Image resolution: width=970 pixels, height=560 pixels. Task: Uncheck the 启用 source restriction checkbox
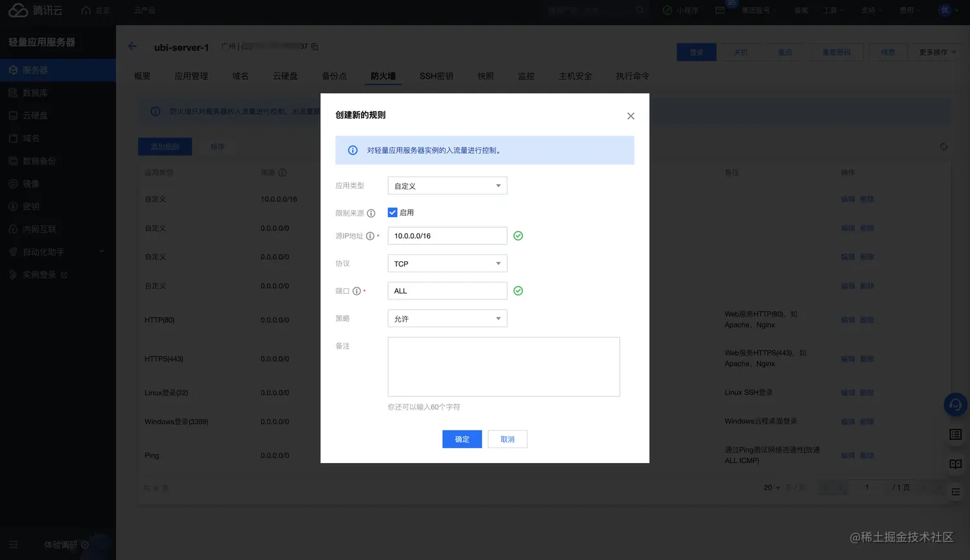coord(393,212)
